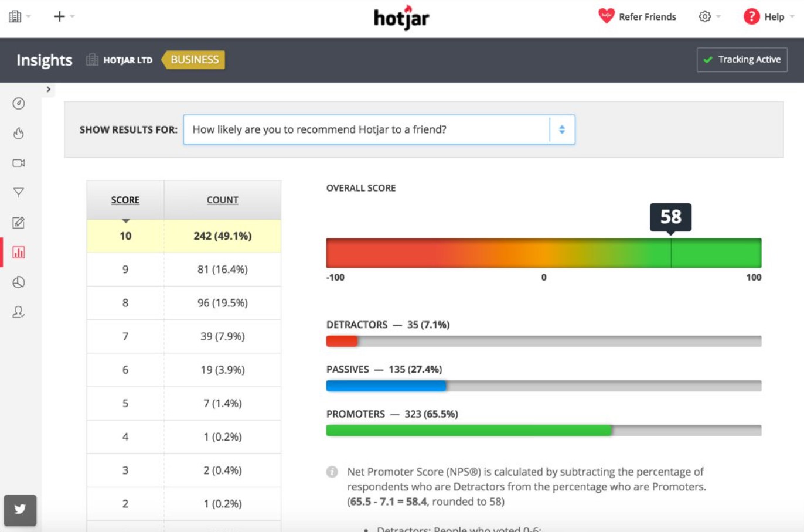
Task: Sort the table by the COUNT column
Action: point(222,200)
